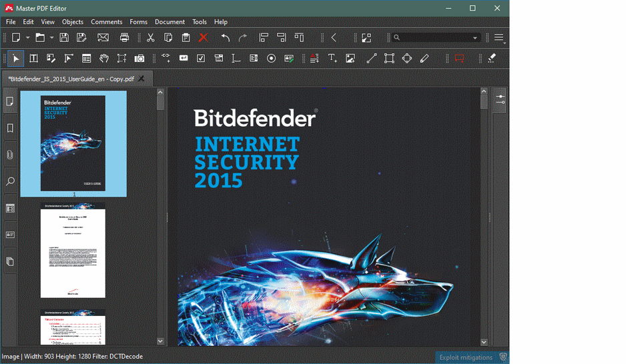Click the Undo arrow
This screenshot has height=364, width=626.
click(x=225, y=37)
